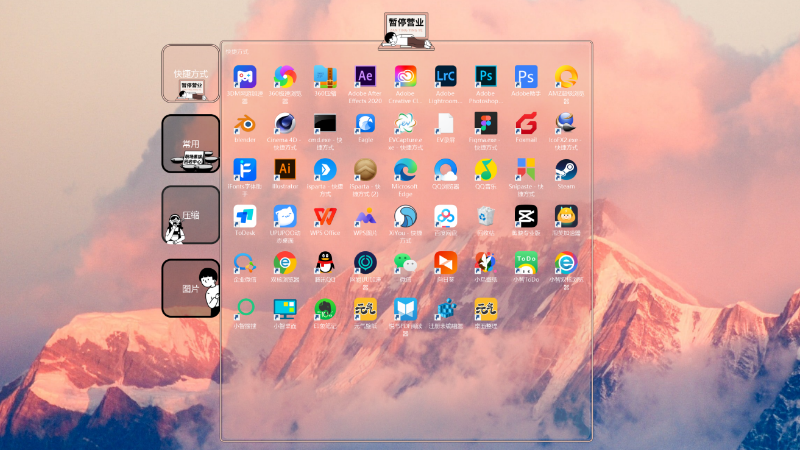
Task: Open the Steam shortcut icon
Action: 566,169
